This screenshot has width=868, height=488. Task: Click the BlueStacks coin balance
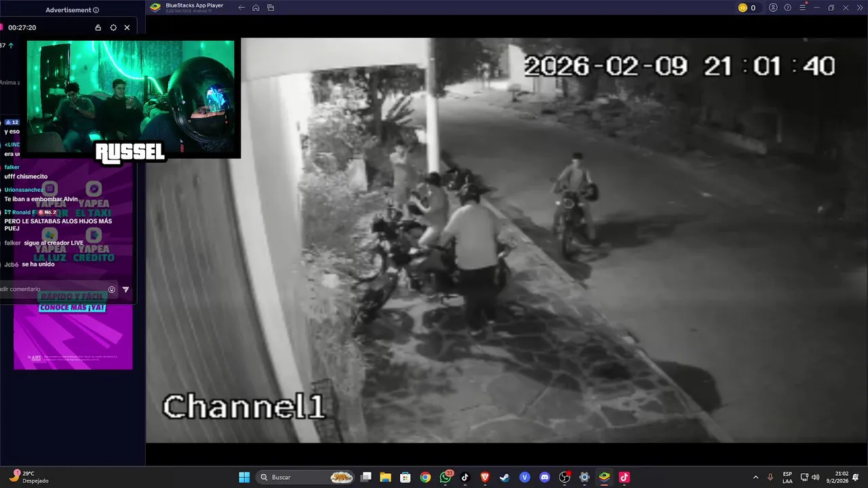click(747, 7)
